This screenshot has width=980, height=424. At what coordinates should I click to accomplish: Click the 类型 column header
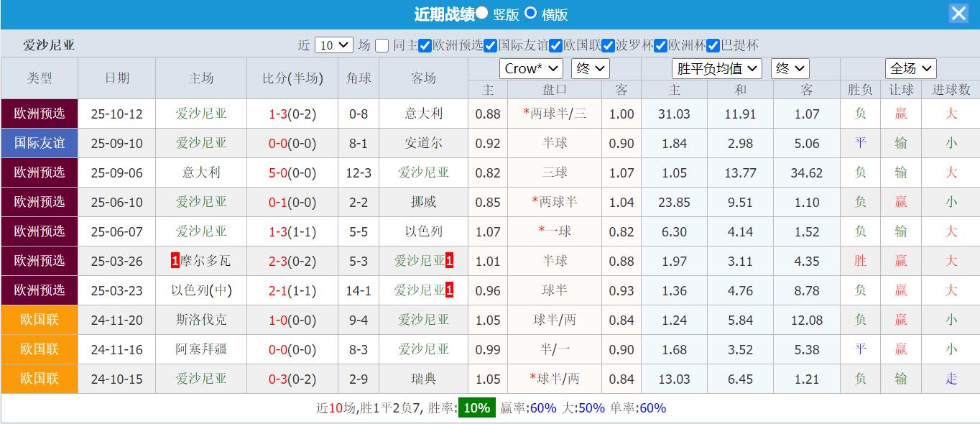click(x=40, y=78)
